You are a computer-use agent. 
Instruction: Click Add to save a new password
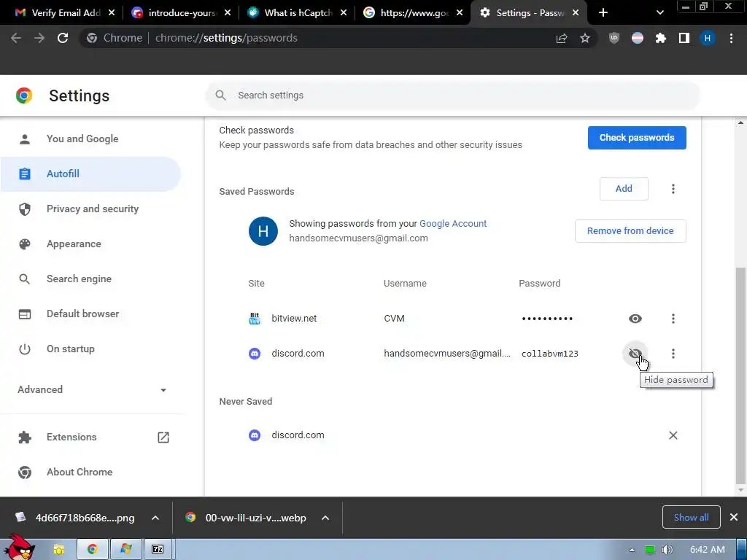pyautogui.click(x=624, y=189)
